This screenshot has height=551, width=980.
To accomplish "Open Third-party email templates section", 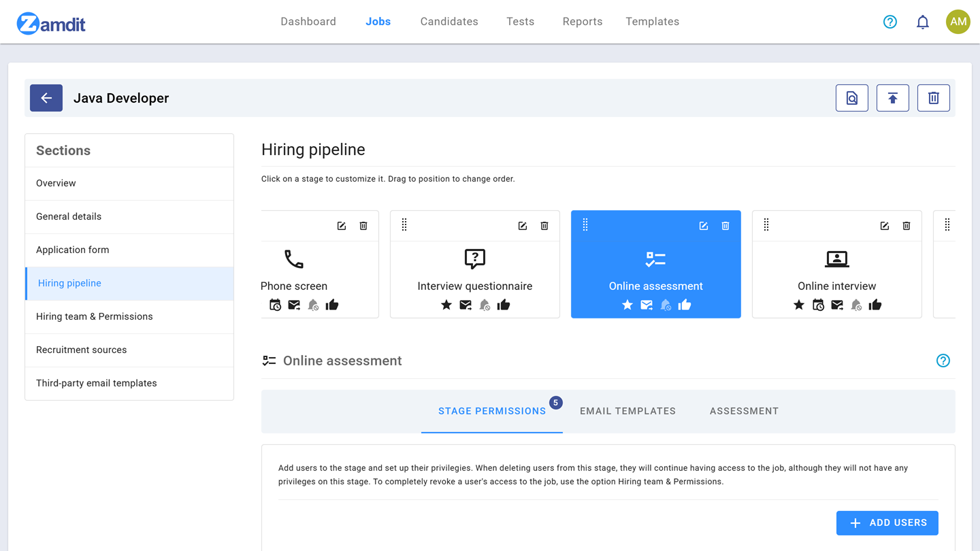I will tap(129, 384).
